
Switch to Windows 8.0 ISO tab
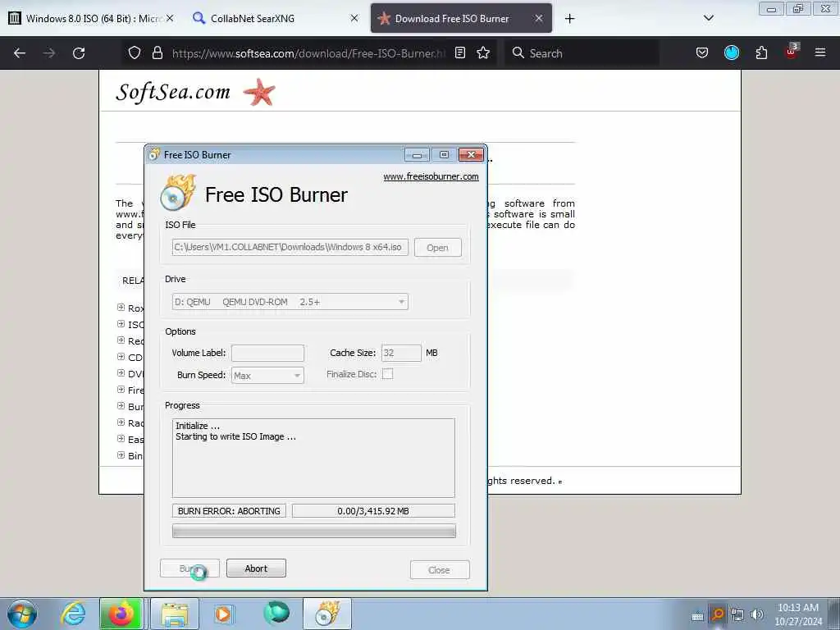[91, 18]
